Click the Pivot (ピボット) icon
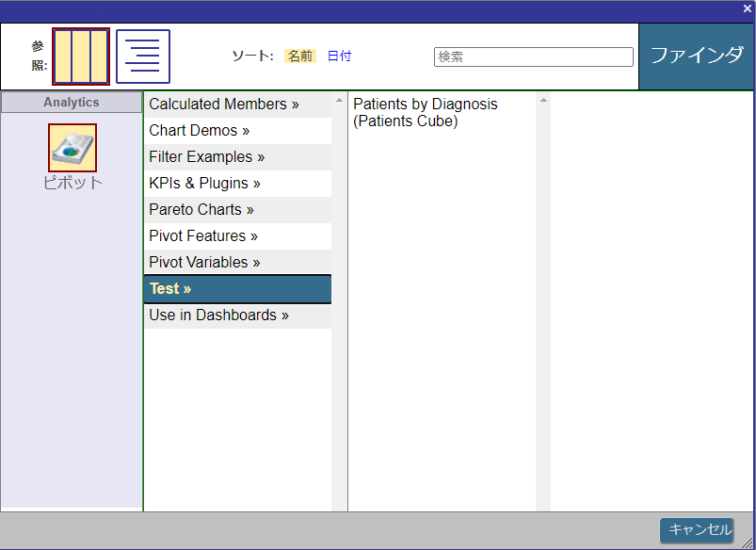The height and width of the screenshot is (550, 756). click(x=72, y=148)
